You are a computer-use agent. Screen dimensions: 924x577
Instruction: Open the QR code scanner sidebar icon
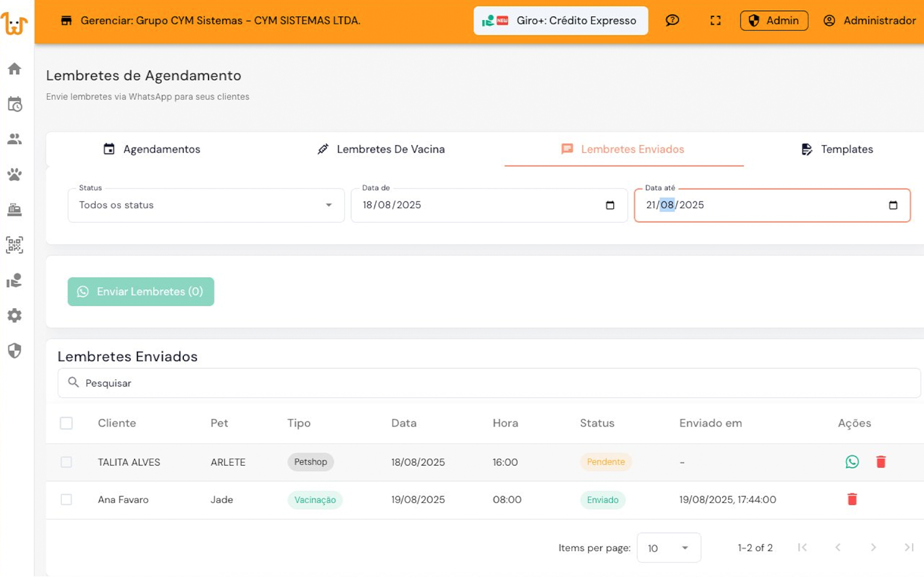tap(14, 245)
